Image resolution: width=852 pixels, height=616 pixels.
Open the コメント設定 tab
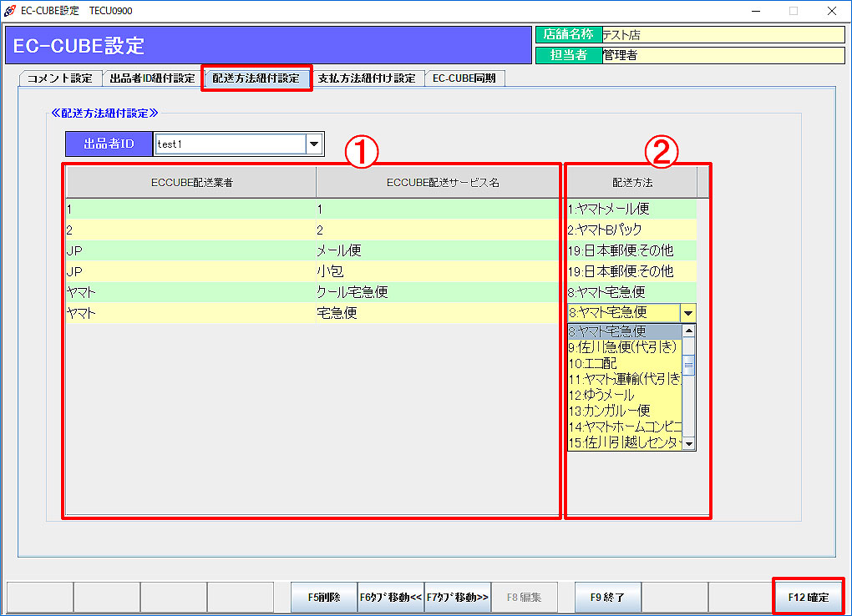[59, 78]
